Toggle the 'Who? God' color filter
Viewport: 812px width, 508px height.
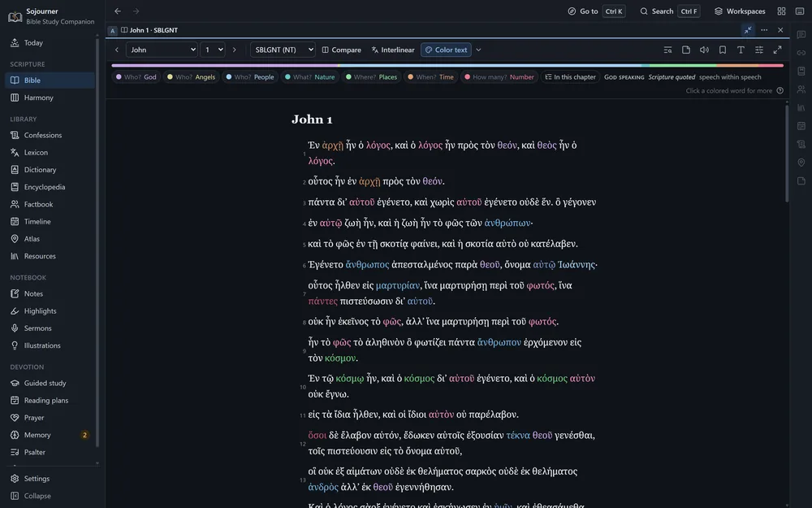coord(136,77)
